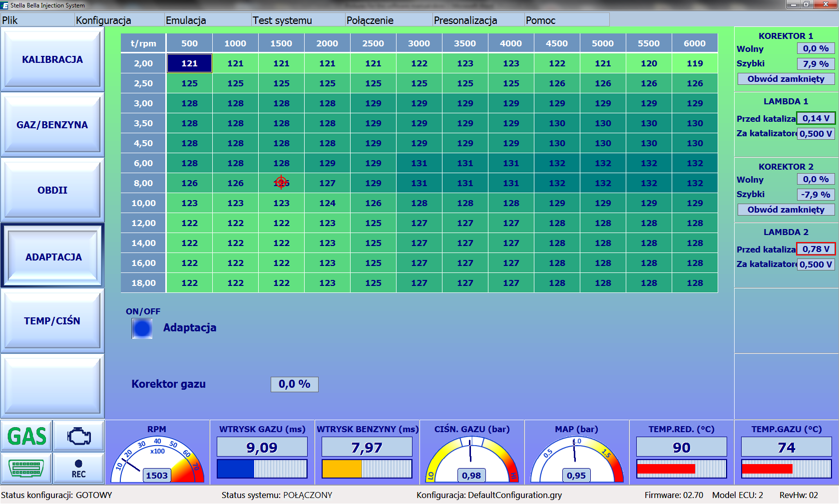This screenshot has width=839, height=504.
Task: Click the check engine icon
Action: pos(79,436)
